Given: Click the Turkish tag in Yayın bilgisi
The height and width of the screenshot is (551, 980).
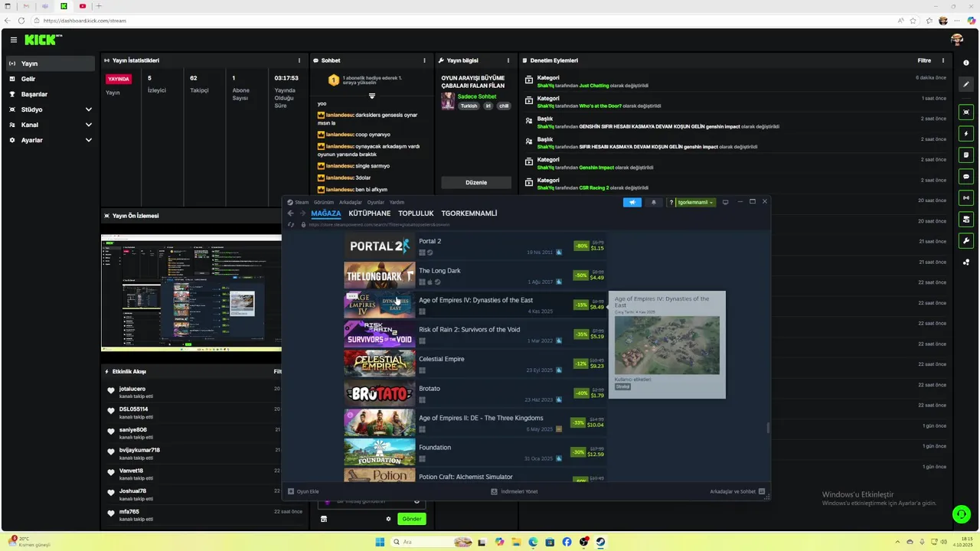Looking at the screenshot, I should (x=469, y=106).
